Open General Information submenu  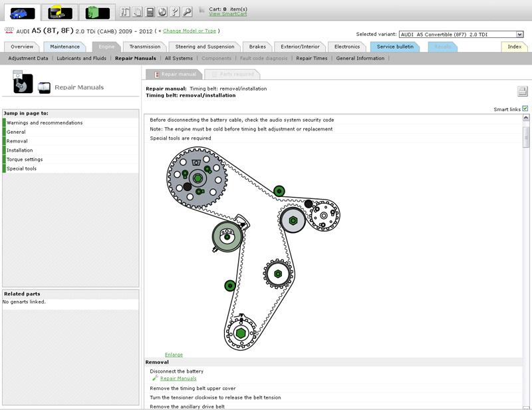[360, 58]
